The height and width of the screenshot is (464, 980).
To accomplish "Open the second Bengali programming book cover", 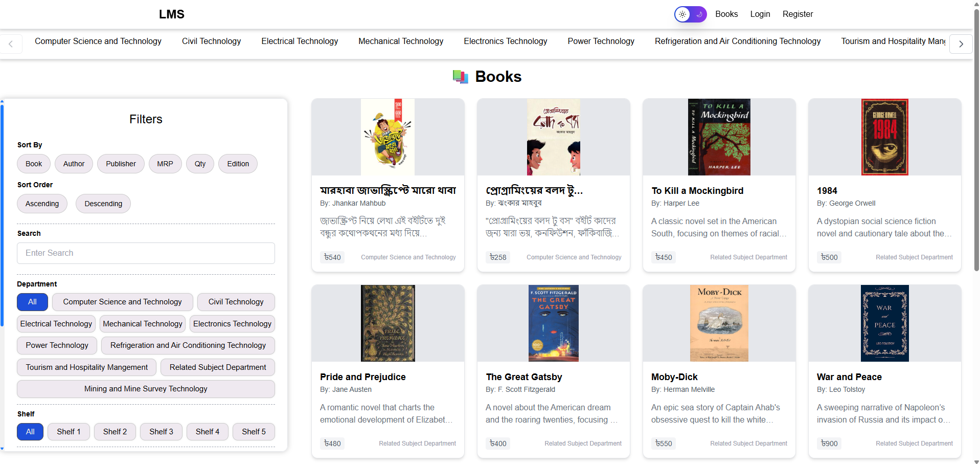I will coord(554,137).
